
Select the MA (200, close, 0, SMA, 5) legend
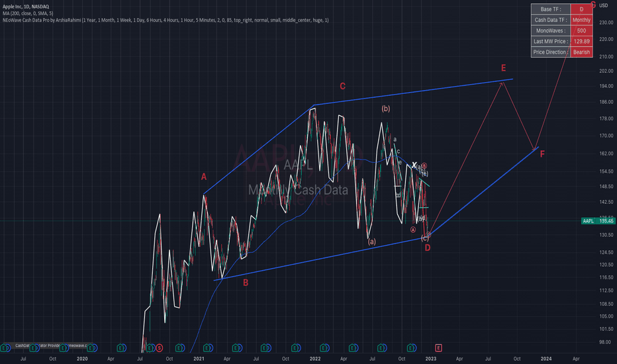point(28,13)
